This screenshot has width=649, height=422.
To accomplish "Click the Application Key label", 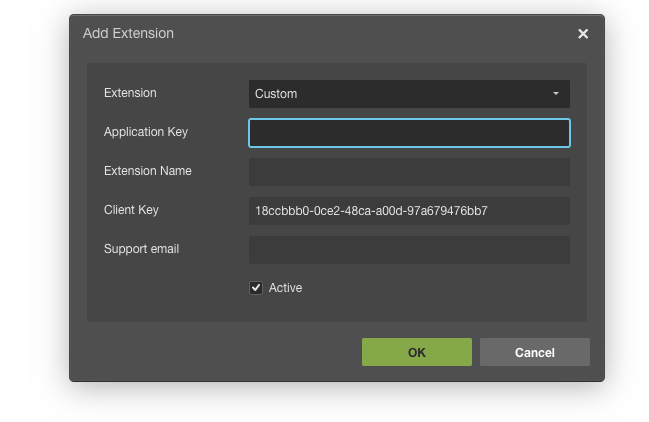I will coord(146,132).
